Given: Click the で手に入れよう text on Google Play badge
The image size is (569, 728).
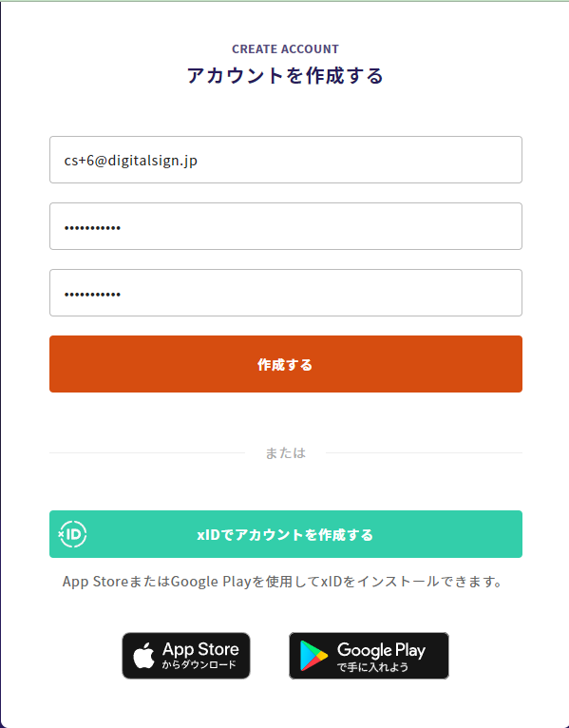Looking at the screenshot, I should pyautogui.click(x=372, y=667).
